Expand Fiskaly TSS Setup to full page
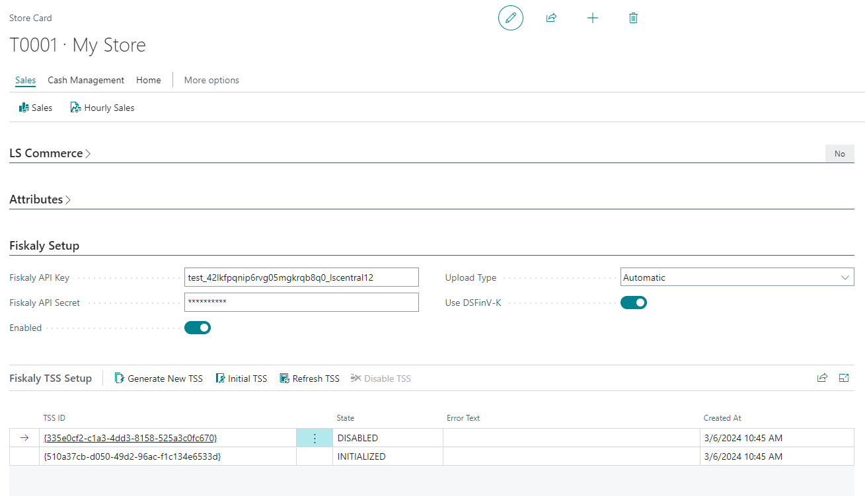865x504 pixels. click(x=844, y=378)
